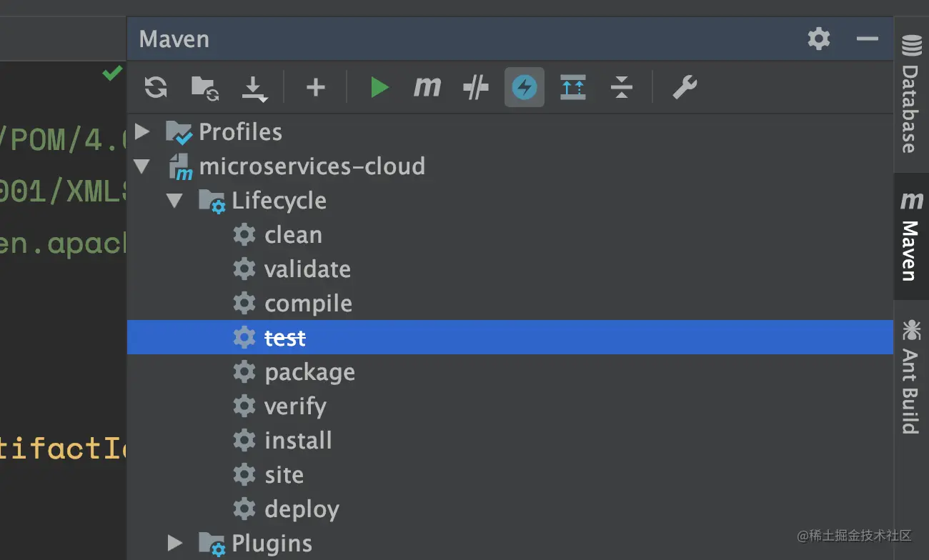Select the Lifecycle folder label
The image size is (929, 560).
279,201
